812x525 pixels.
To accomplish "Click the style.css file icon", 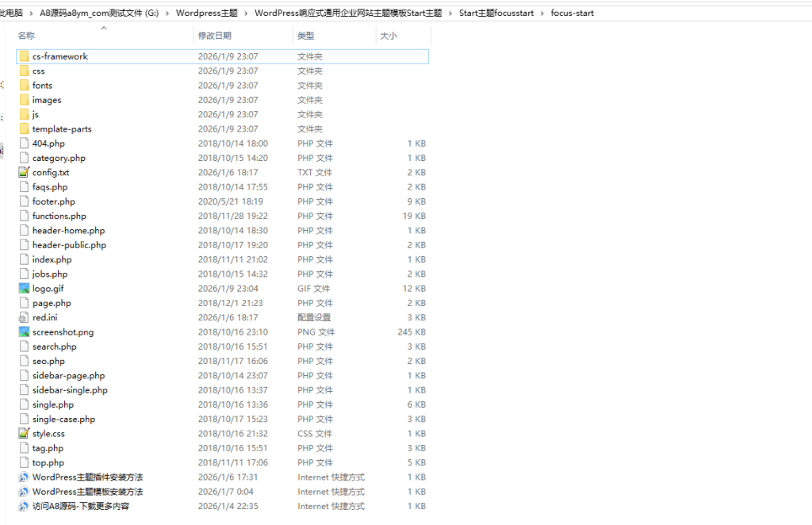I will click(24, 434).
